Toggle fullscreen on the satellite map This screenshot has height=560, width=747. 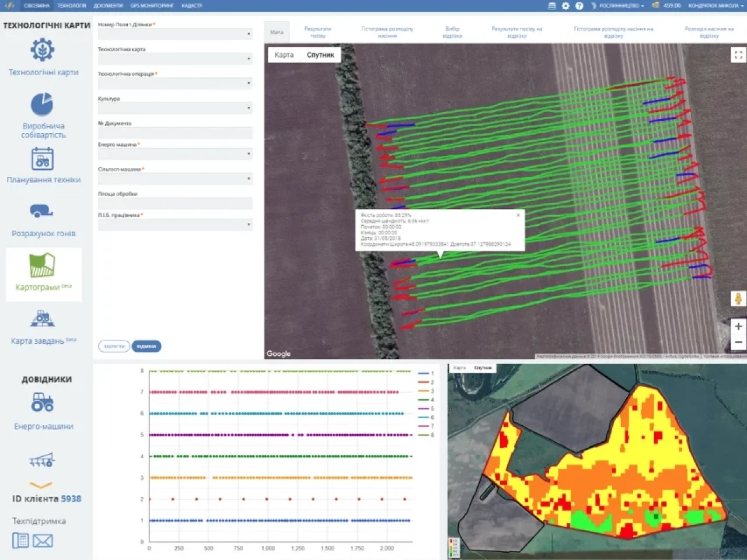738,55
